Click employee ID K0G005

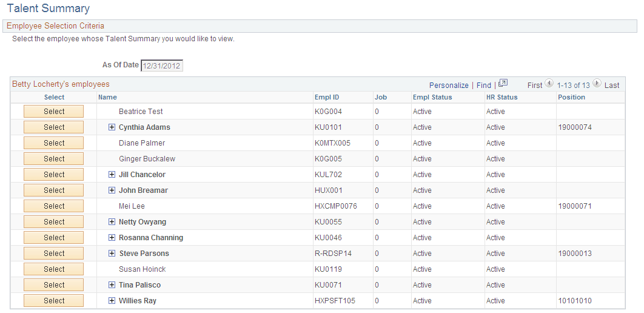tap(328, 159)
